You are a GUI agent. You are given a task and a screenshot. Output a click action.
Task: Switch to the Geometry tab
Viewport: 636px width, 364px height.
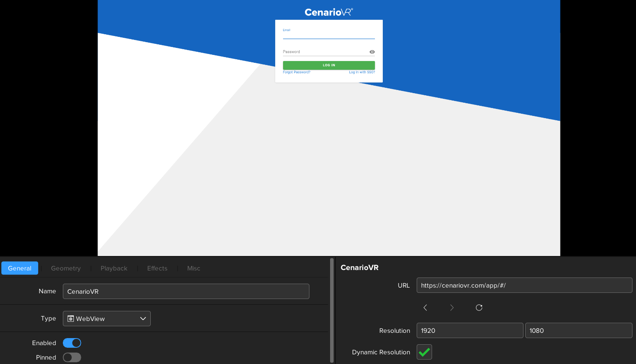click(66, 268)
